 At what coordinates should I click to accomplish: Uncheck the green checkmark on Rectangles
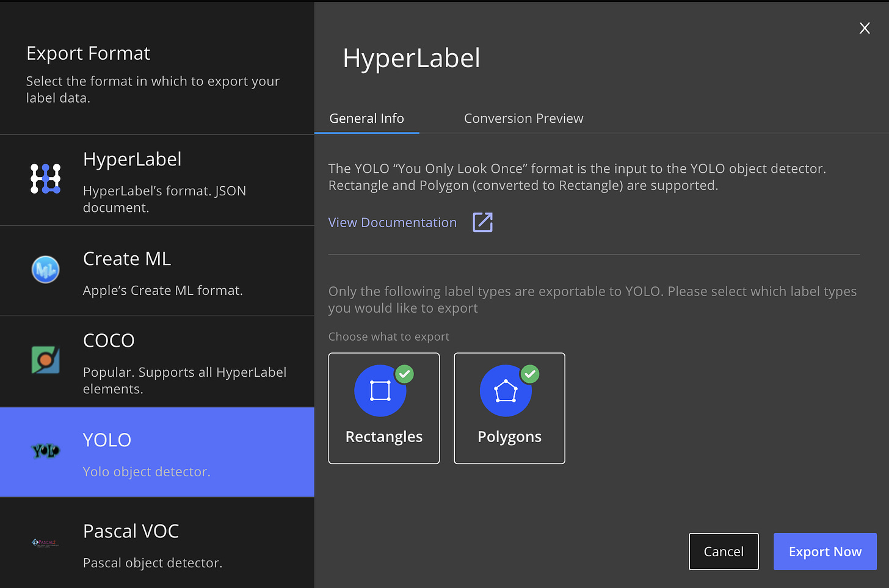pyautogui.click(x=404, y=374)
